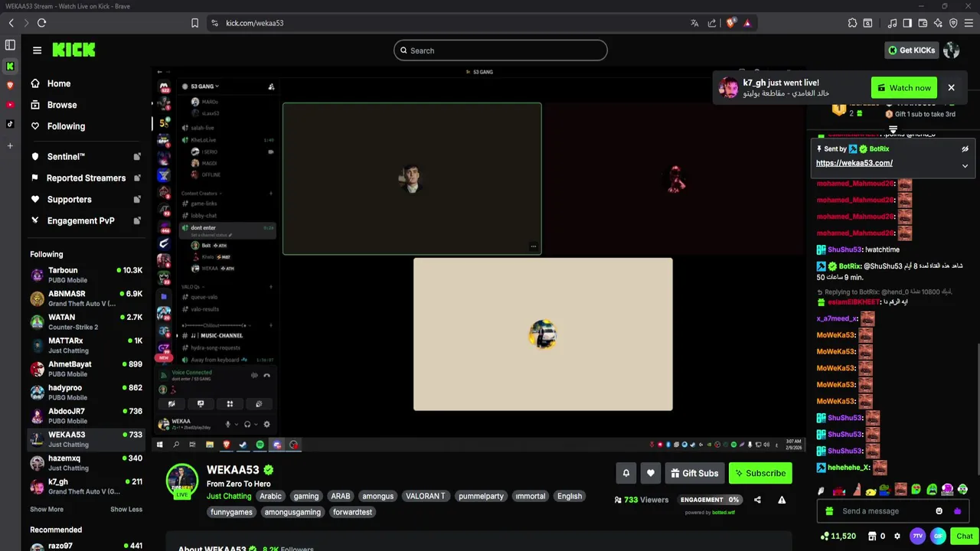This screenshot has width=980, height=551.
Task: Open razo97 in Recommended list
Action: [x=86, y=546]
